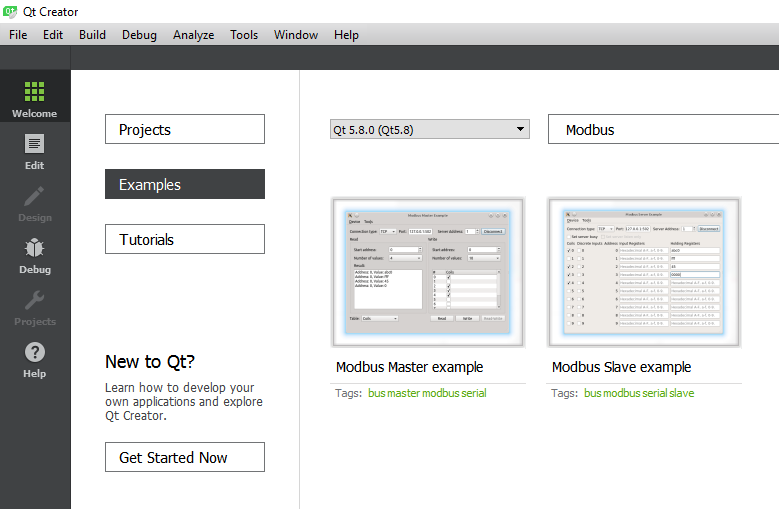This screenshot has height=509, width=779.
Task: Open the Analyze menu
Action: (x=193, y=35)
